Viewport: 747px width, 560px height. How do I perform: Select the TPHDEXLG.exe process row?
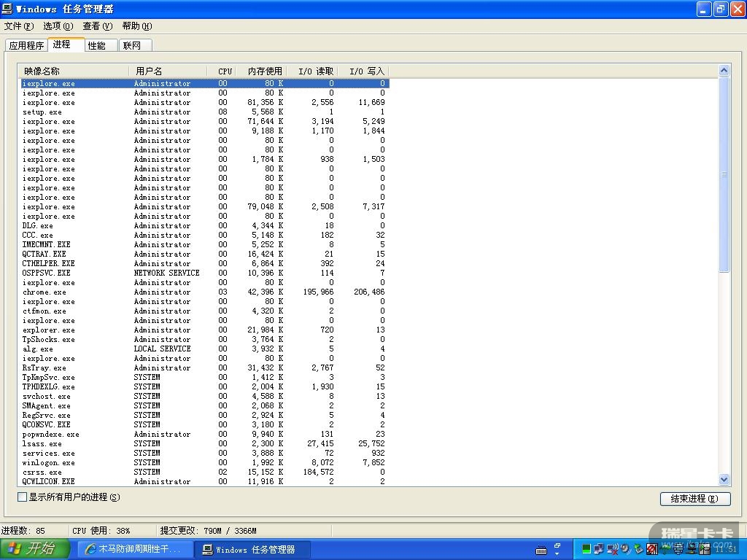(x=205, y=386)
